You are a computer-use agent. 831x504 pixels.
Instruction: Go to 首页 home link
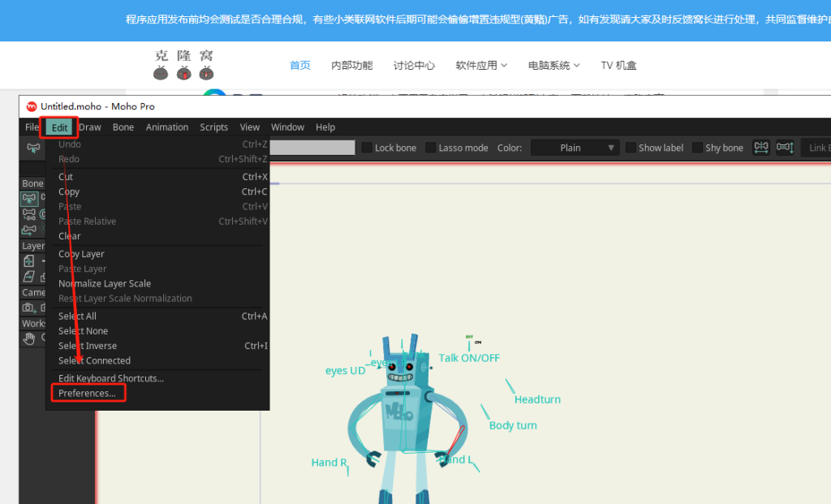tap(300, 65)
